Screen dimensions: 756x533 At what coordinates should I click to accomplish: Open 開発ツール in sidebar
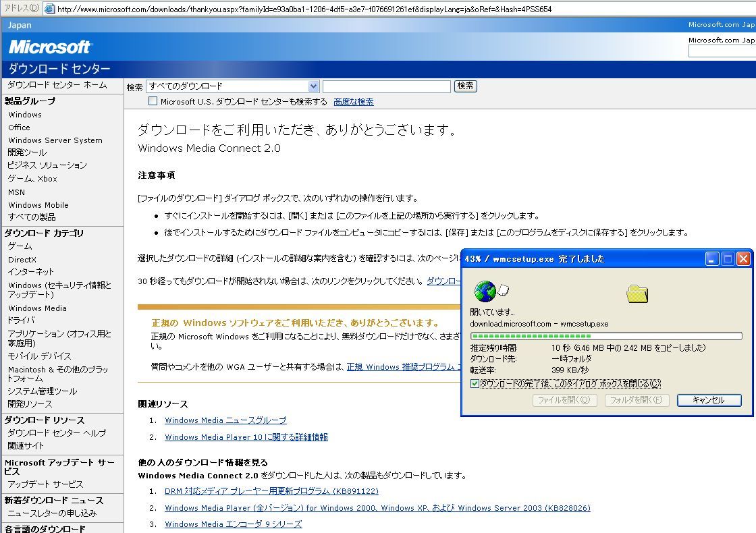[28, 152]
